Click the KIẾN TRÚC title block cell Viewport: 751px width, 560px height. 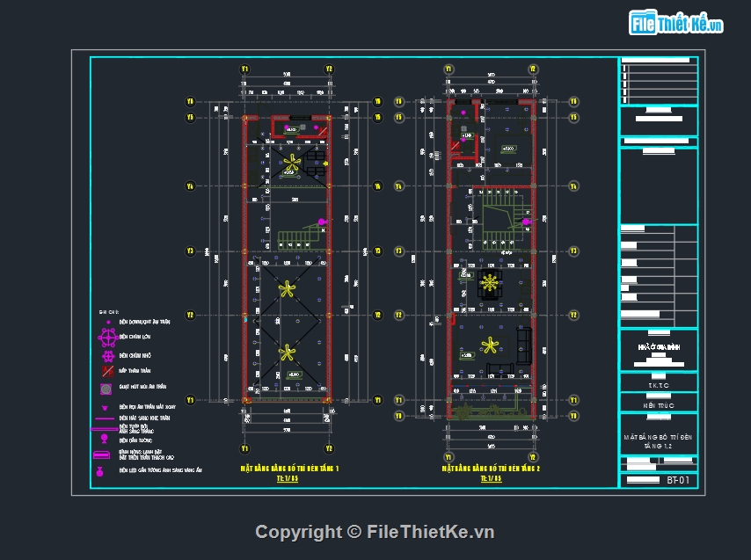(659, 405)
